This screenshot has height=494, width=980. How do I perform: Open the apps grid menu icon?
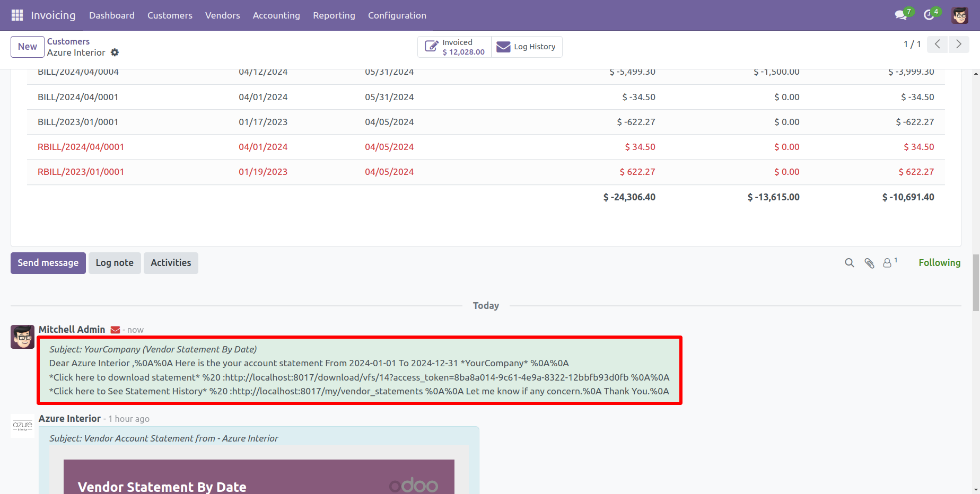click(x=17, y=15)
